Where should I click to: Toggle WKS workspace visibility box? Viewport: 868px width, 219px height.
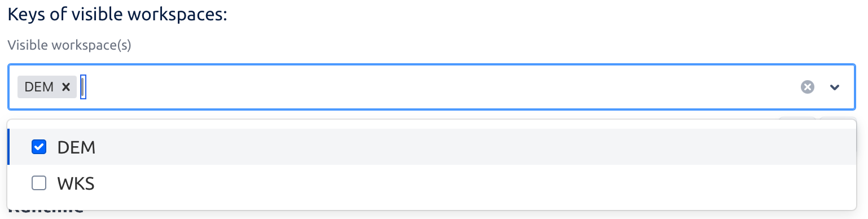click(x=39, y=183)
